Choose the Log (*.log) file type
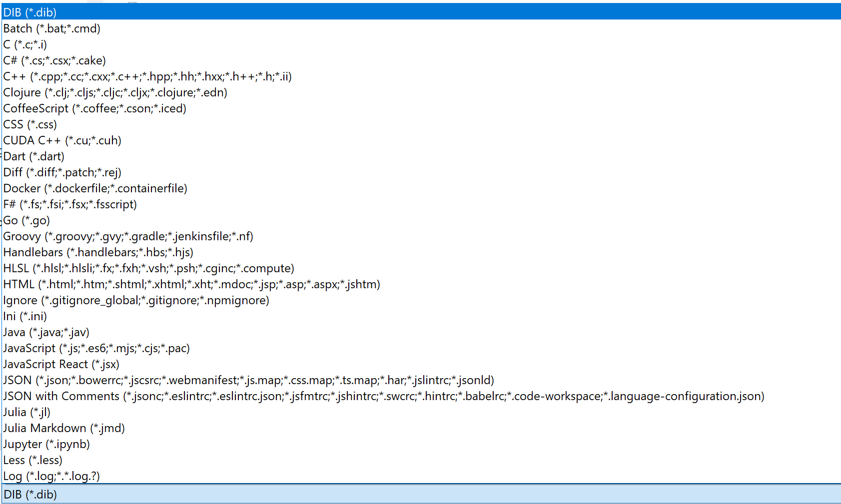Viewport: 841px width, 504px height. click(421, 476)
